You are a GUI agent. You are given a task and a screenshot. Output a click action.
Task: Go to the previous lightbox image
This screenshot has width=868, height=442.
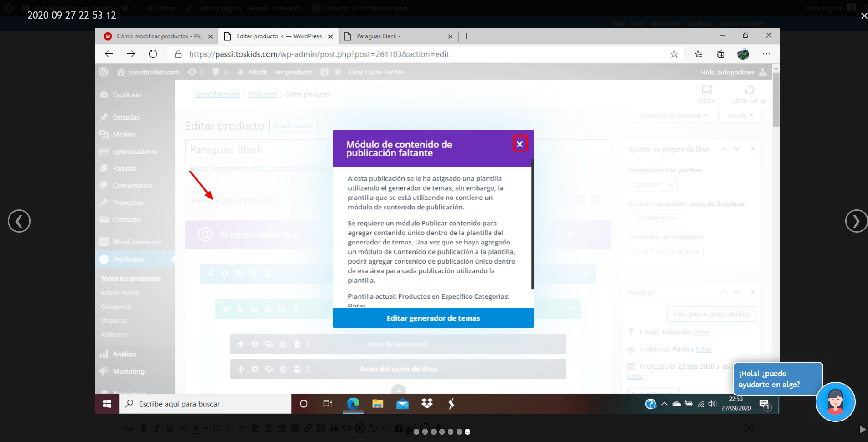tap(19, 221)
